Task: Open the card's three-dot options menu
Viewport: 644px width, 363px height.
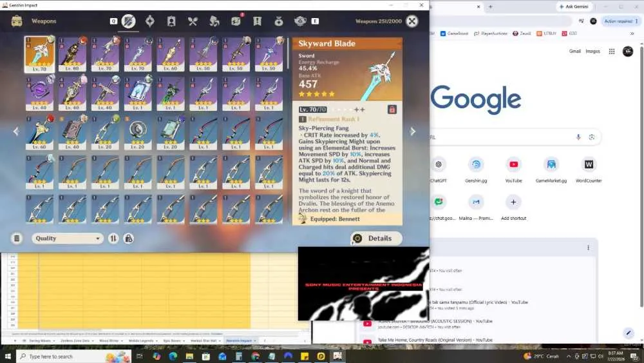Action: point(588,248)
